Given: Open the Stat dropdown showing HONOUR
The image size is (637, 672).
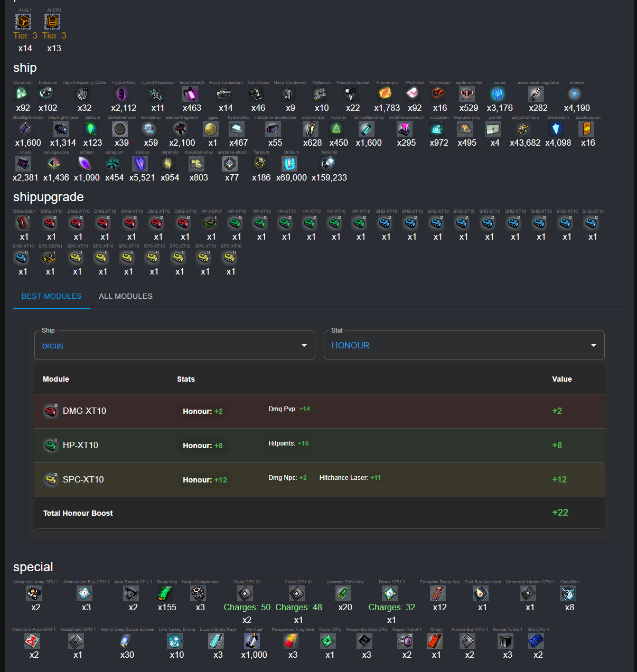Looking at the screenshot, I should [x=464, y=345].
